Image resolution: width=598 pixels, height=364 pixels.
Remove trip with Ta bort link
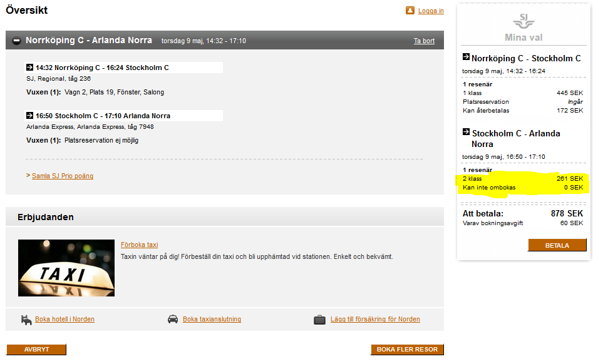pyautogui.click(x=424, y=41)
